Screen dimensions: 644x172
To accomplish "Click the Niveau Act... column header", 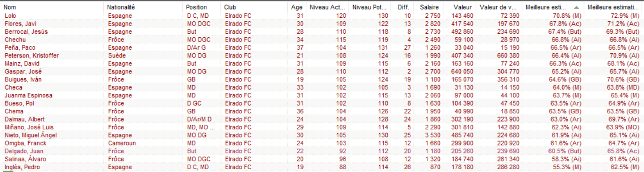I will point(327,8).
